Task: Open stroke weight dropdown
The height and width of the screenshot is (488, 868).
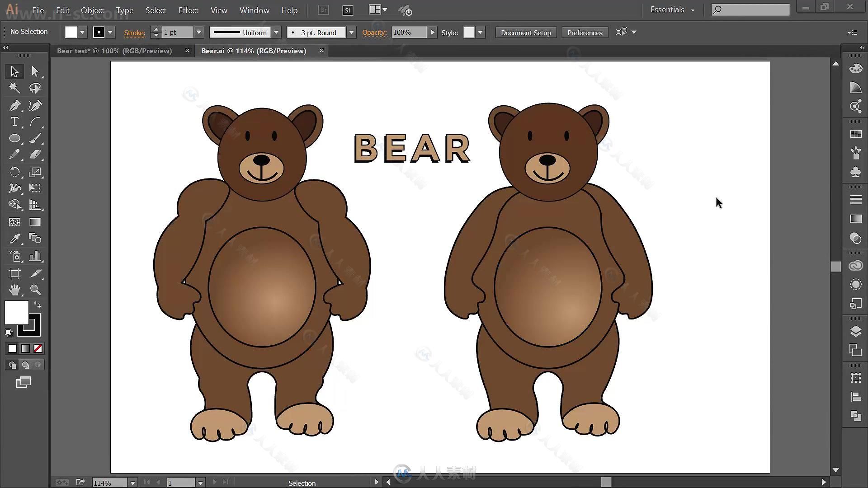Action: (198, 33)
